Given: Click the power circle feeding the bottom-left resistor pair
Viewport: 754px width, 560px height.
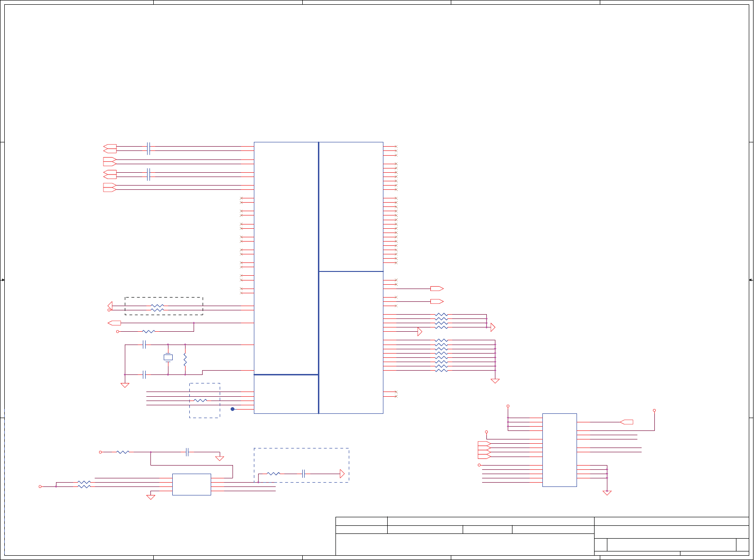Looking at the screenshot, I should click(40, 486).
